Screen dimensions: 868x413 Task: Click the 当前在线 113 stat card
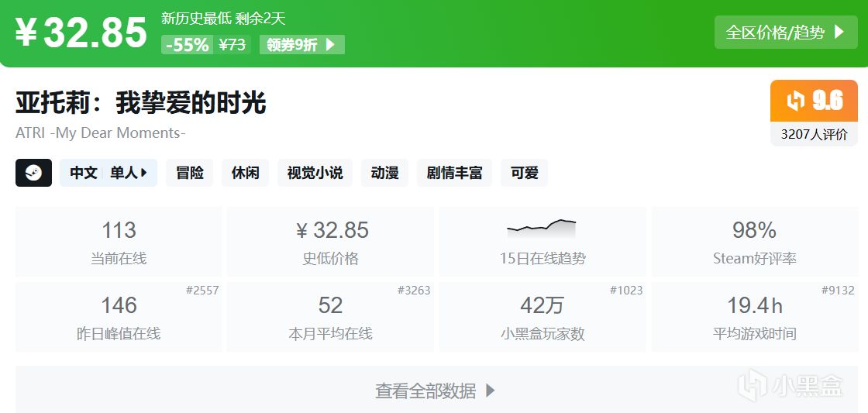pos(119,242)
